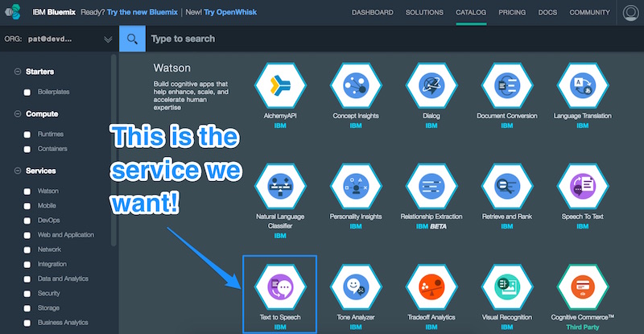The height and width of the screenshot is (334, 644).
Task: Click the IBM label under AlchemyAPI
Action: 280,126
